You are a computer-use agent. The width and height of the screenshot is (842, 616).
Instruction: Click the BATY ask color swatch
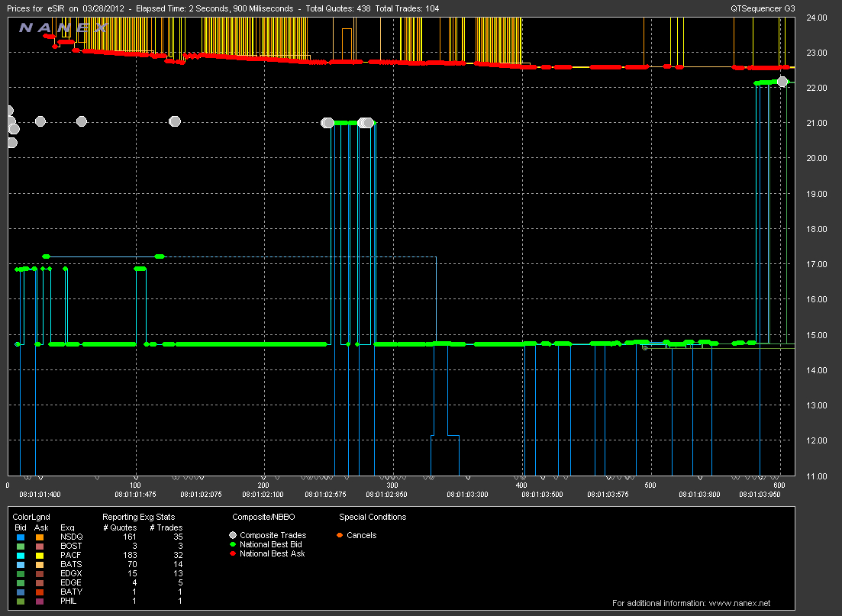[x=40, y=592]
